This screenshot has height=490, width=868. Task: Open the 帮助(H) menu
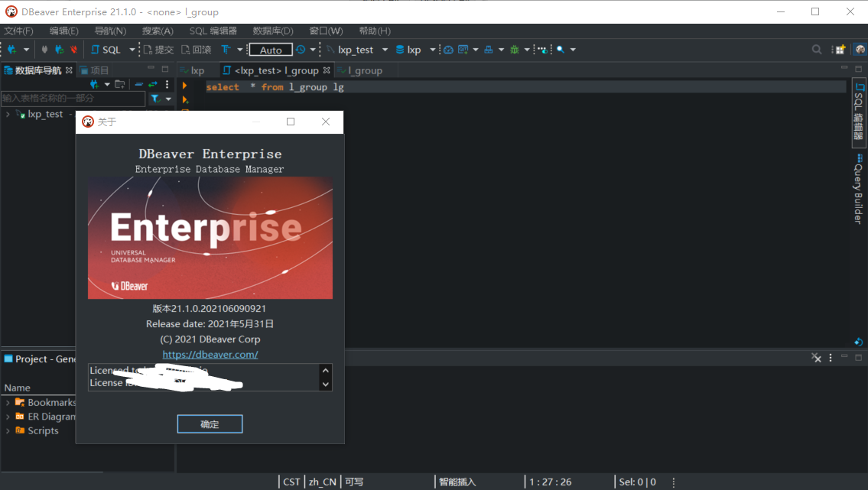coord(375,31)
